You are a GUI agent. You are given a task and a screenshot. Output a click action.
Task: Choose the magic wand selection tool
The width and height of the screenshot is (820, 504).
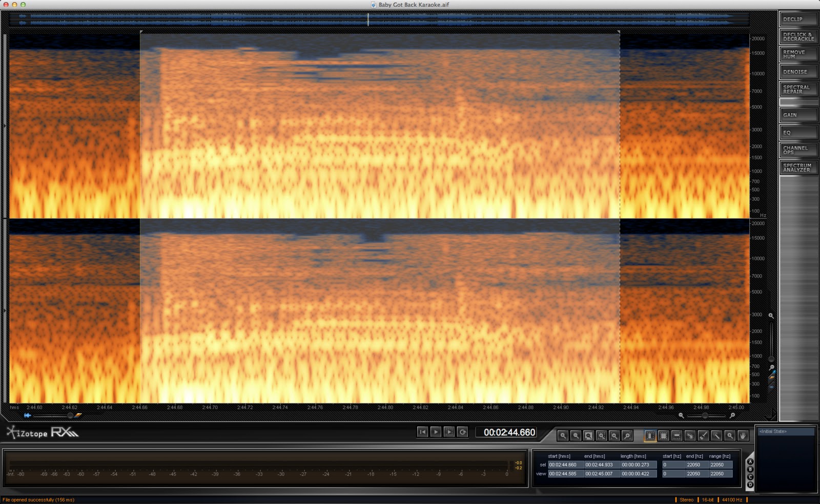[716, 435]
